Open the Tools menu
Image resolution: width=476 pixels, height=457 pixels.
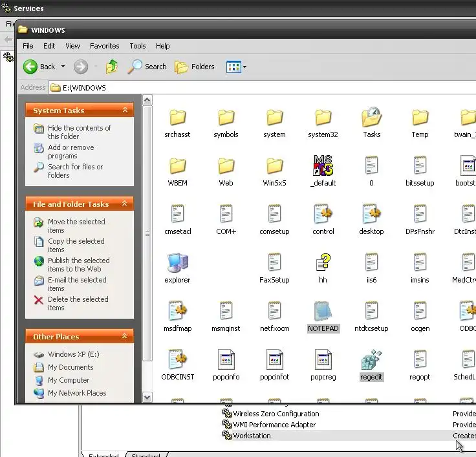[x=138, y=46]
